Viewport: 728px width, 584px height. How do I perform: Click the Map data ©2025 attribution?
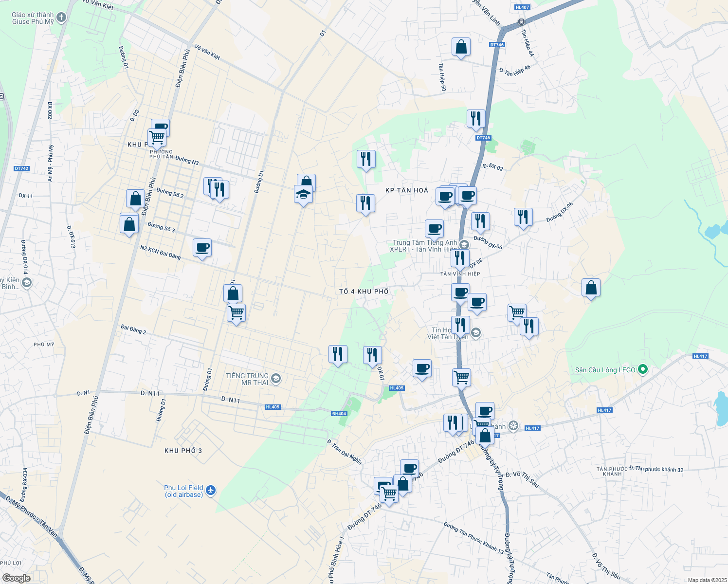coord(707,580)
